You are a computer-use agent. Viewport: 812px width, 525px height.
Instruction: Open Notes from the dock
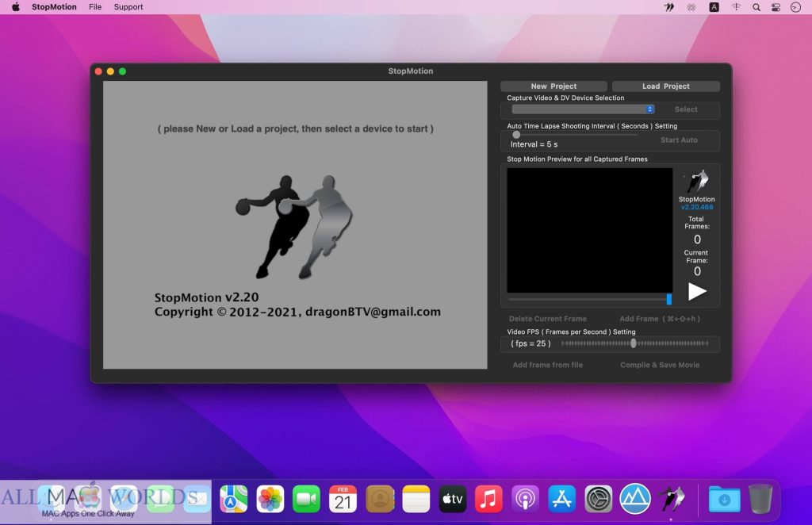pyautogui.click(x=416, y=499)
